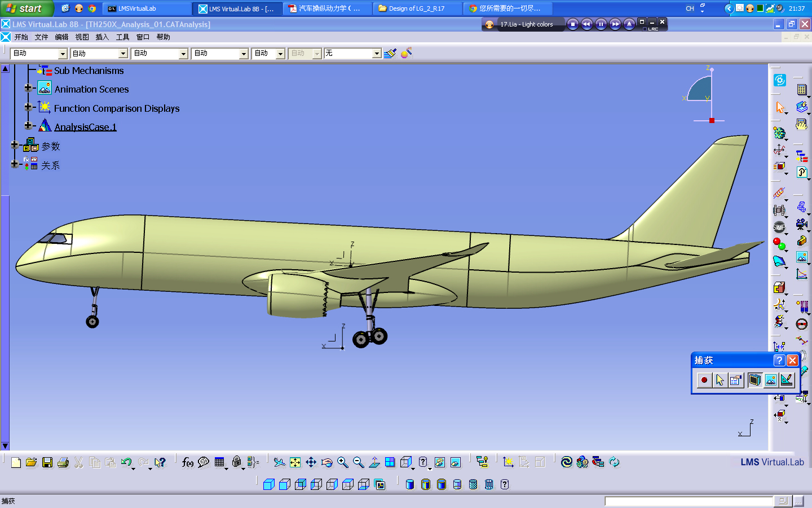The width and height of the screenshot is (812, 508).
Task: Open the Formula f(x) editor
Action: pos(188,462)
